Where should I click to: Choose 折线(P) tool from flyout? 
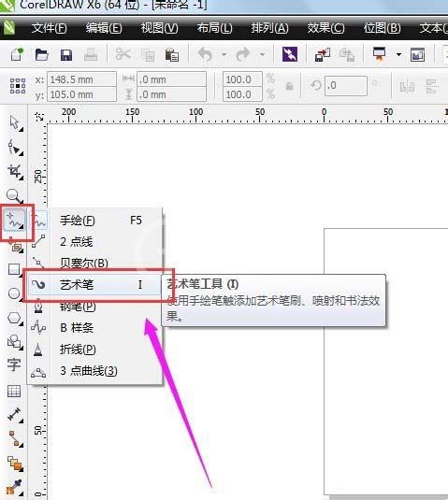click(95, 350)
